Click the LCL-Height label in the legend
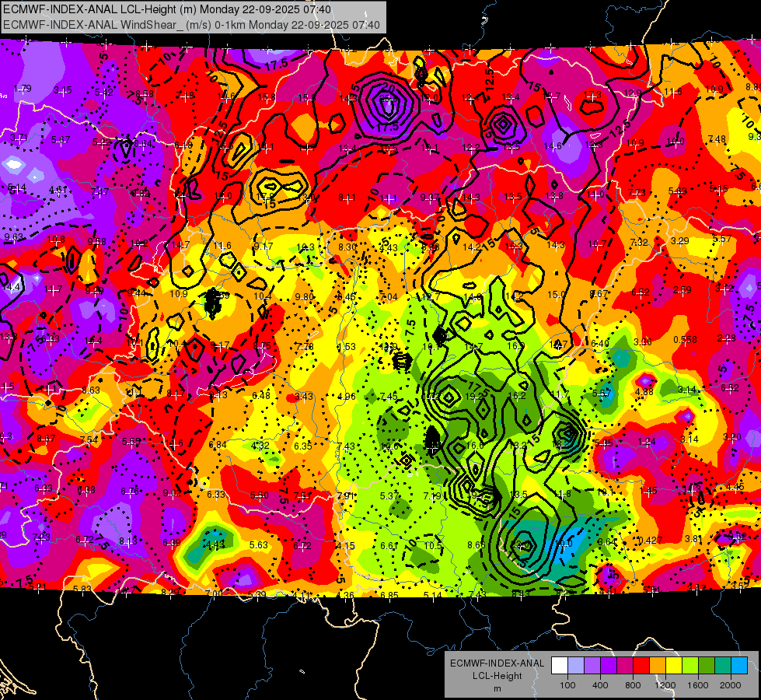 [497, 676]
